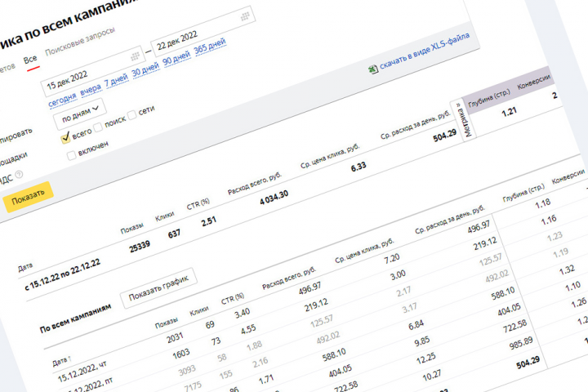The image size is (588, 392).
Task: Click the Excel file icon
Action: point(372,69)
